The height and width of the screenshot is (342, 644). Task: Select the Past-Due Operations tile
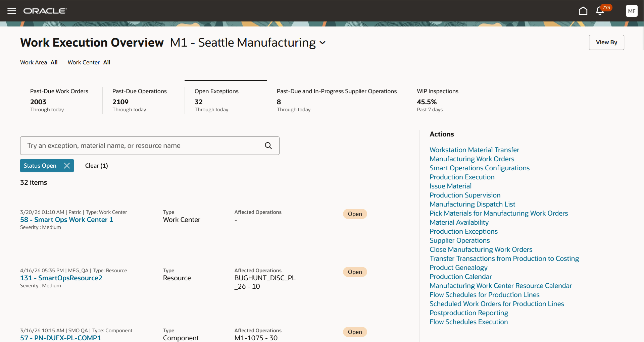144,100
